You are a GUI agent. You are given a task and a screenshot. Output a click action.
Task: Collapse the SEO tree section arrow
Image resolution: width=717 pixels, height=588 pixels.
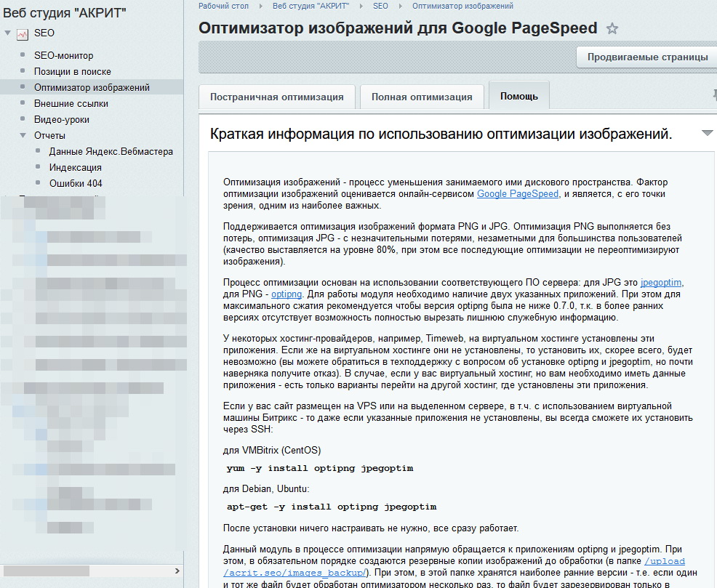pos(7,33)
